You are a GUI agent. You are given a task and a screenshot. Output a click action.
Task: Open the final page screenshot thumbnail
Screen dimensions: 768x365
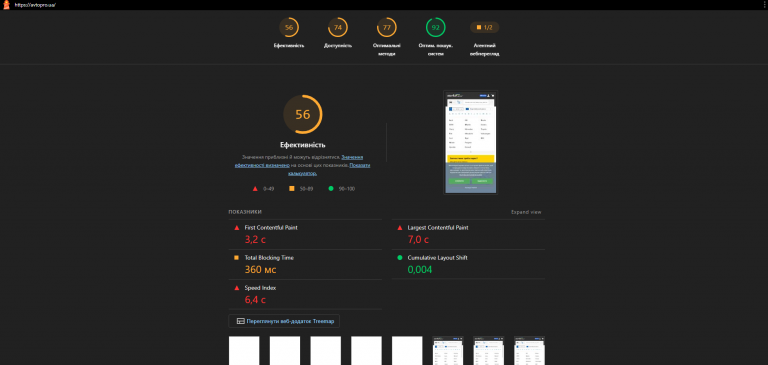point(471,143)
